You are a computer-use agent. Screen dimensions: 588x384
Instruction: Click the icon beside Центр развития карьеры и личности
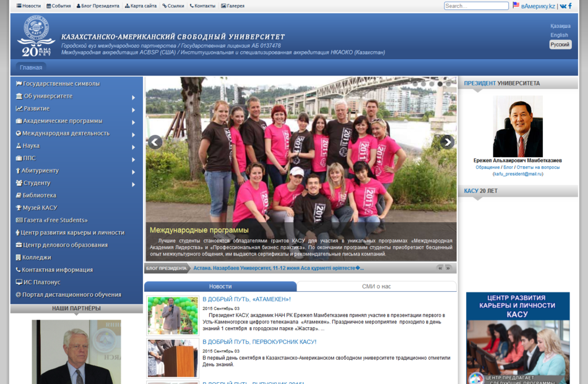(17, 233)
